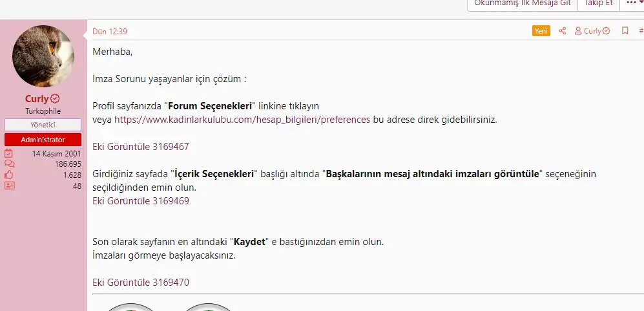Click the Okunmamış İlk Mesaja Git button
Viewport: 644px width, 311px height.
coord(522,3)
